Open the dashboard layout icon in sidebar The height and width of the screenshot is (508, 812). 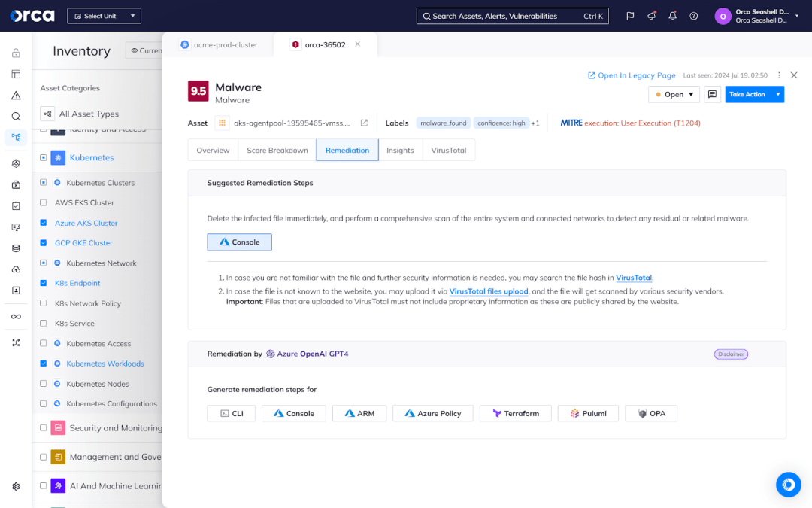16,74
